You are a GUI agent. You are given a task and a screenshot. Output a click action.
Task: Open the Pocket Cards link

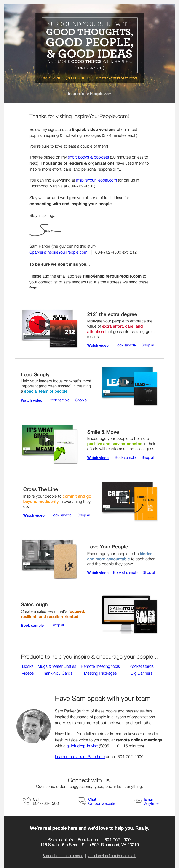[x=142, y=666]
